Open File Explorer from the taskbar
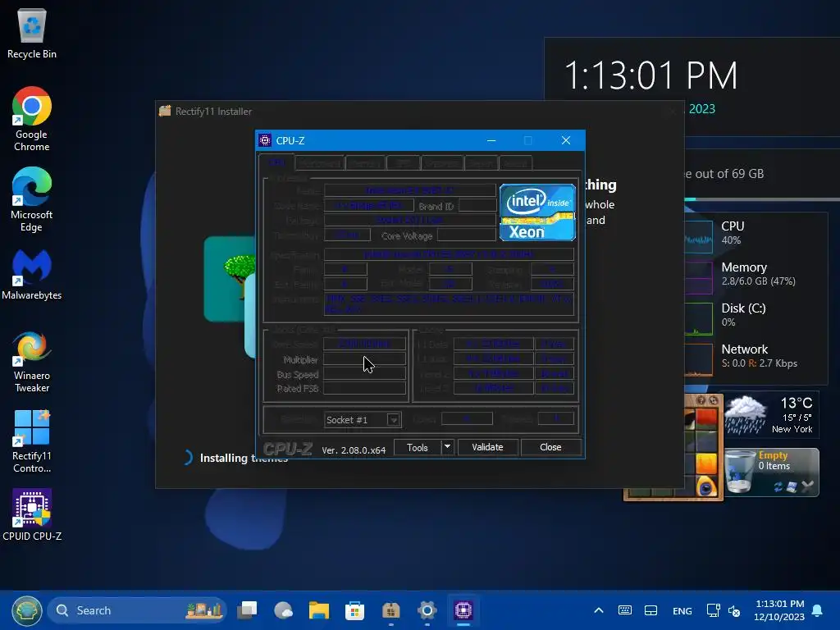This screenshot has width=840, height=630. pyautogui.click(x=319, y=610)
